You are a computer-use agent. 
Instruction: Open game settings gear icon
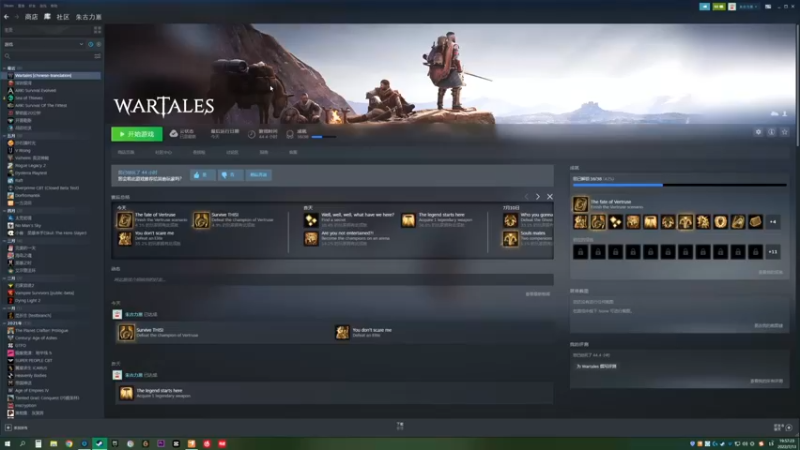(x=758, y=132)
